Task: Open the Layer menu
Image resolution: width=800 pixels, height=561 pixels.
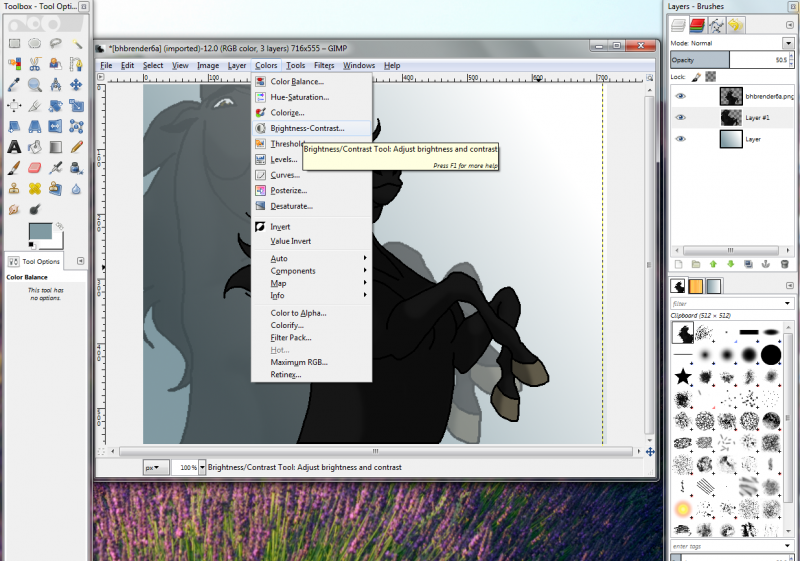Action: click(x=237, y=65)
